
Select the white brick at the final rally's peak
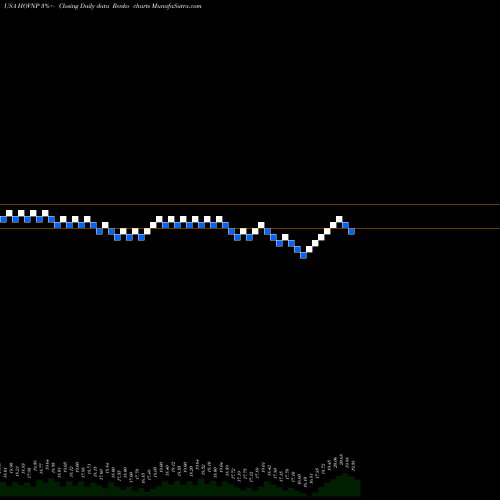tap(339, 219)
